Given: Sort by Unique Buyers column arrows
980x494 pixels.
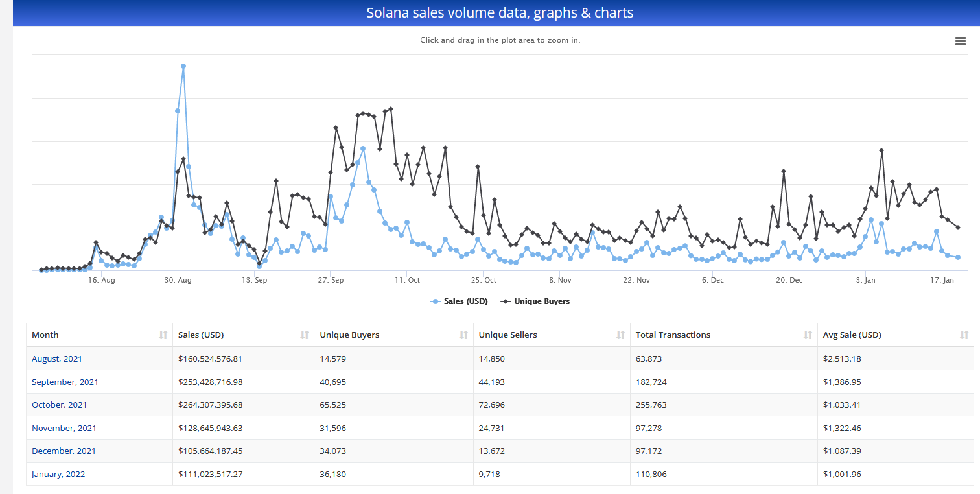Looking at the screenshot, I should pyautogui.click(x=463, y=335).
